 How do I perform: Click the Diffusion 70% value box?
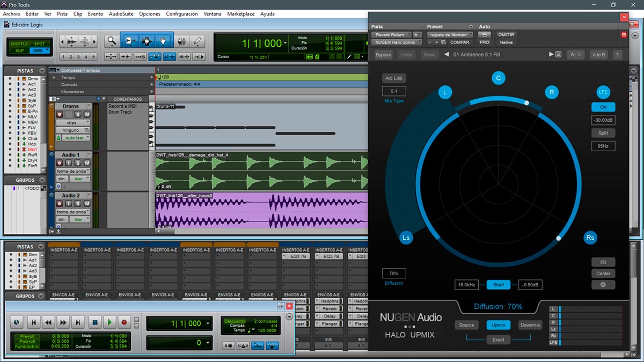[x=394, y=274]
